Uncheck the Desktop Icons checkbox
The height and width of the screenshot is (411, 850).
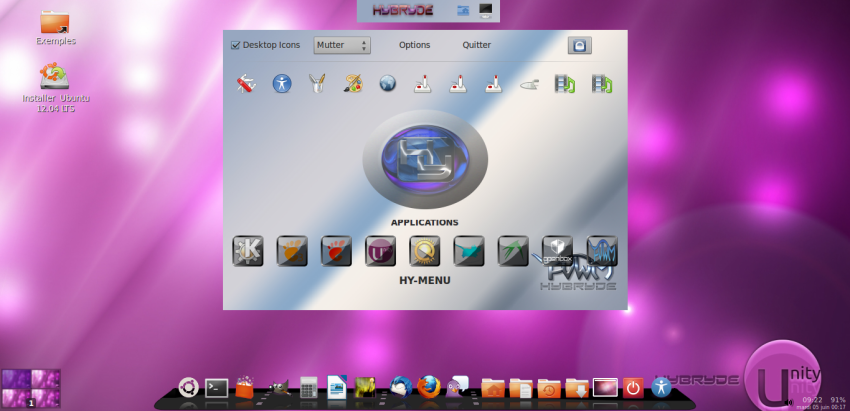(x=236, y=45)
